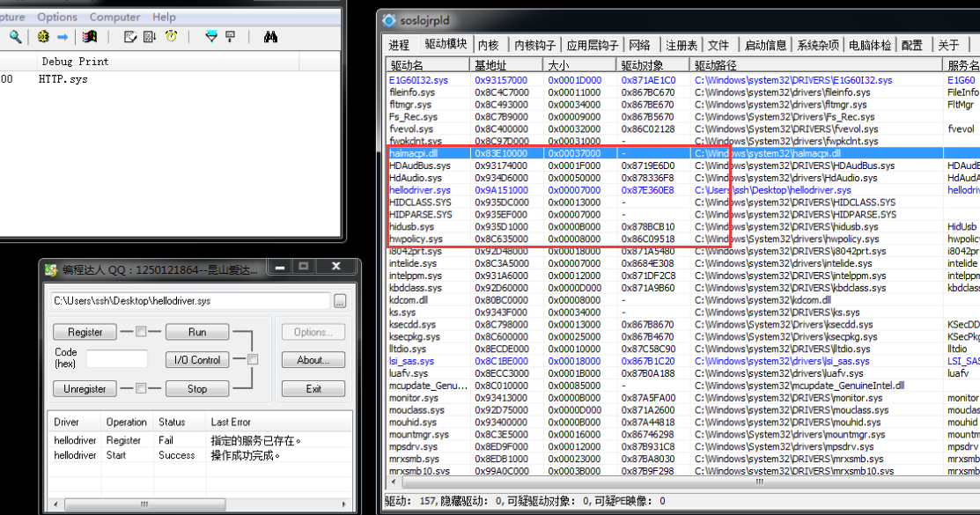The image size is (980, 515).
Task: Click the Run button
Action: (197, 332)
